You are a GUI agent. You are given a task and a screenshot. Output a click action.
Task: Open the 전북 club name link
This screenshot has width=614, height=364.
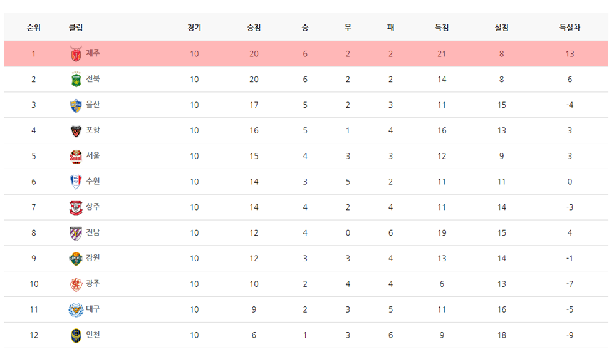tap(93, 79)
